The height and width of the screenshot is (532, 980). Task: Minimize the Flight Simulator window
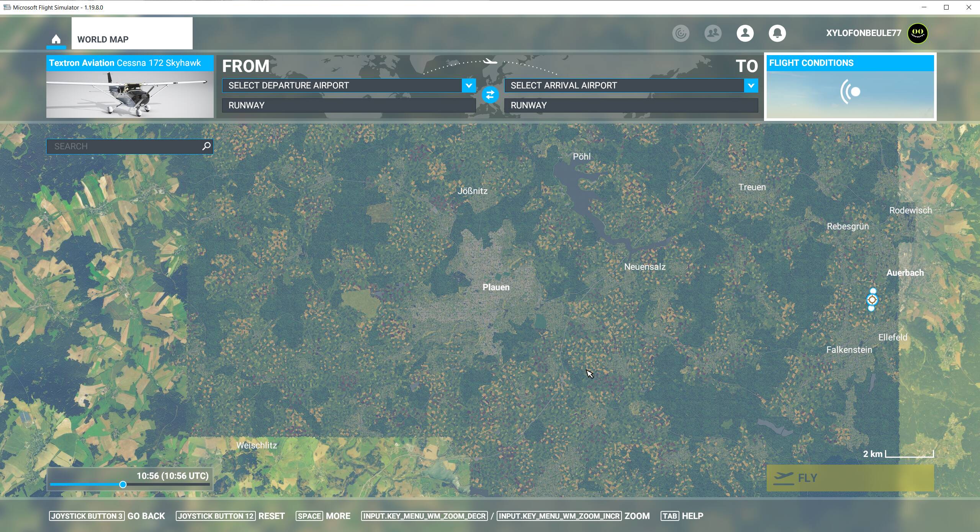pos(924,7)
